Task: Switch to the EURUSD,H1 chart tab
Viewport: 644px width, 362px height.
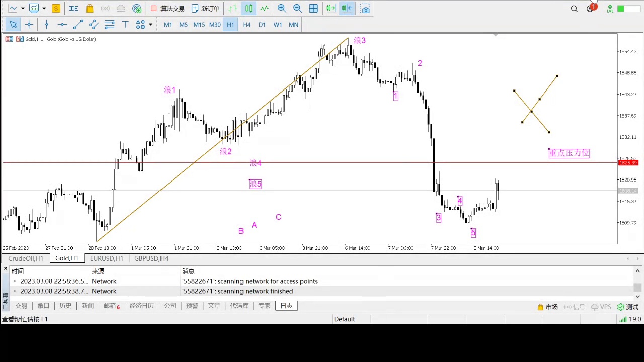Action: coord(106,258)
